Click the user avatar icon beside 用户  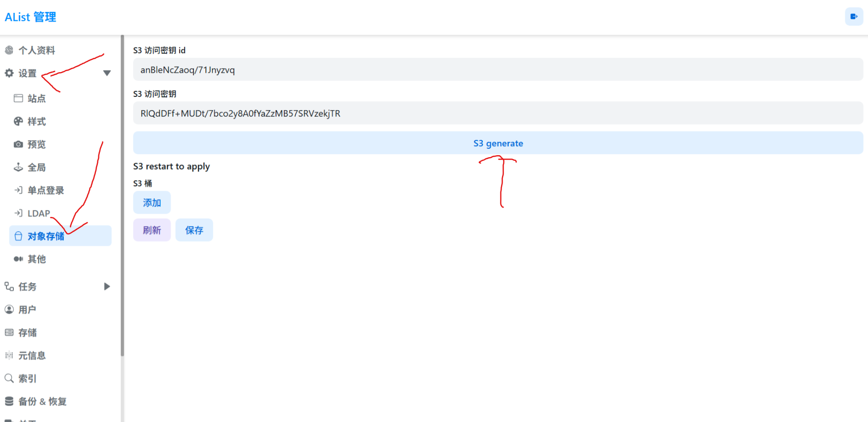coord(9,309)
